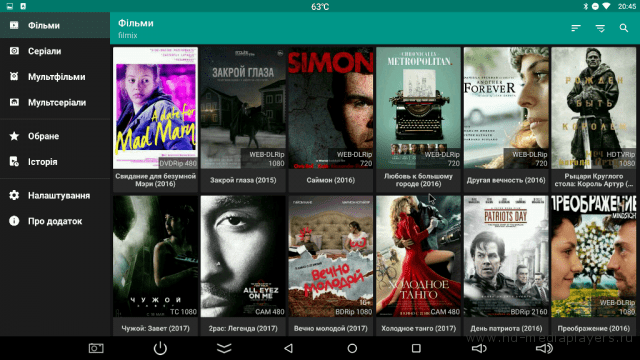Select the Саймон (2016) movie poster
Viewport: 640px width, 360px height.
pos(331,108)
